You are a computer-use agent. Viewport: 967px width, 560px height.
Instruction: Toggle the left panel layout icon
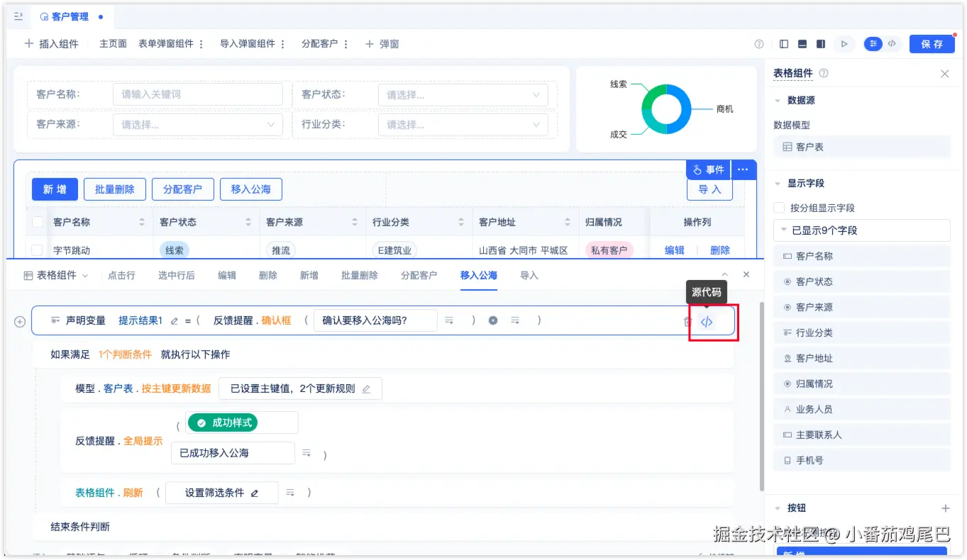tap(784, 44)
